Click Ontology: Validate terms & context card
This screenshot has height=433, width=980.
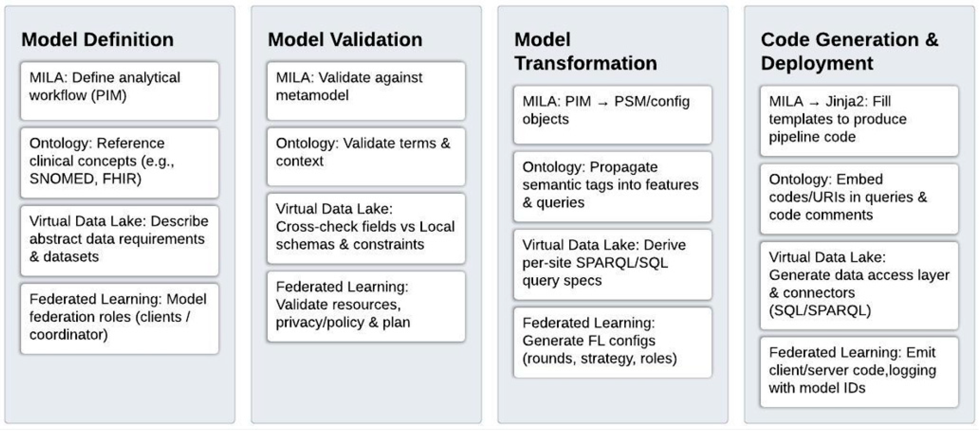click(x=366, y=157)
